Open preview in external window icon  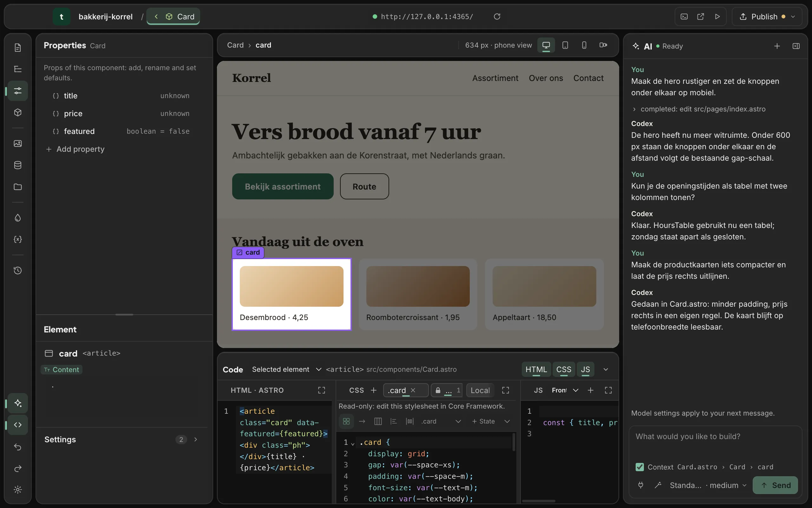701,17
